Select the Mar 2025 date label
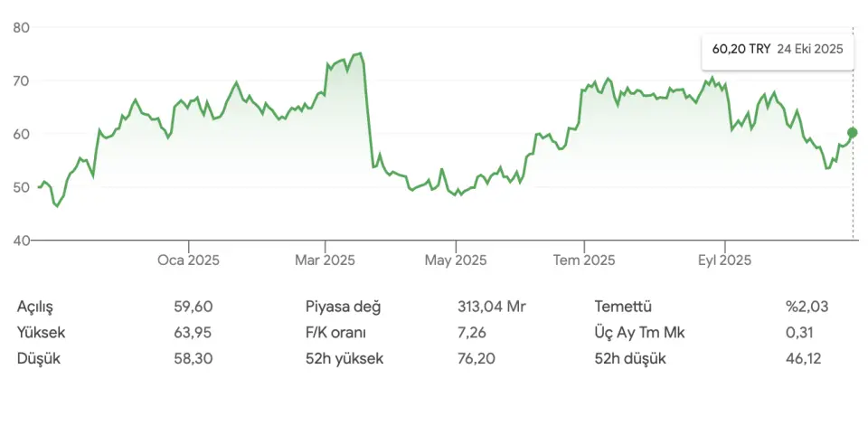868x426 pixels. click(x=325, y=260)
